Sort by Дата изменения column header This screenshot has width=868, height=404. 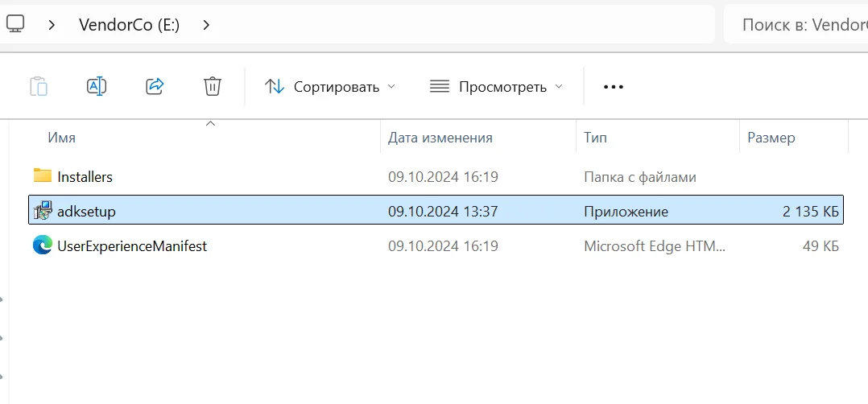(440, 138)
